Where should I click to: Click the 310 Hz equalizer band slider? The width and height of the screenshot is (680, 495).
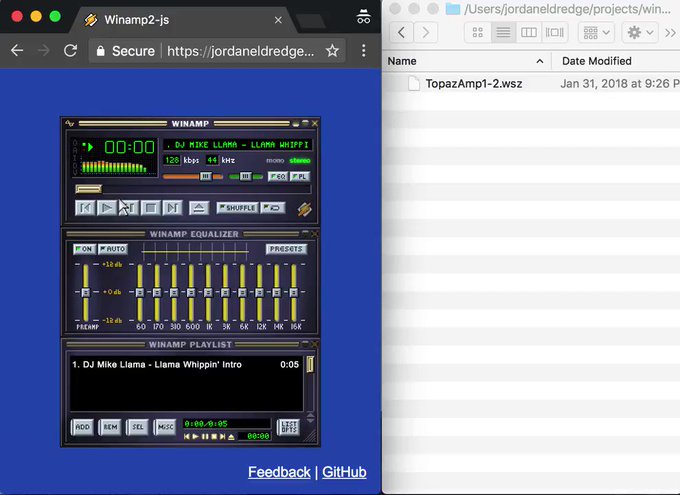click(174, 292)
